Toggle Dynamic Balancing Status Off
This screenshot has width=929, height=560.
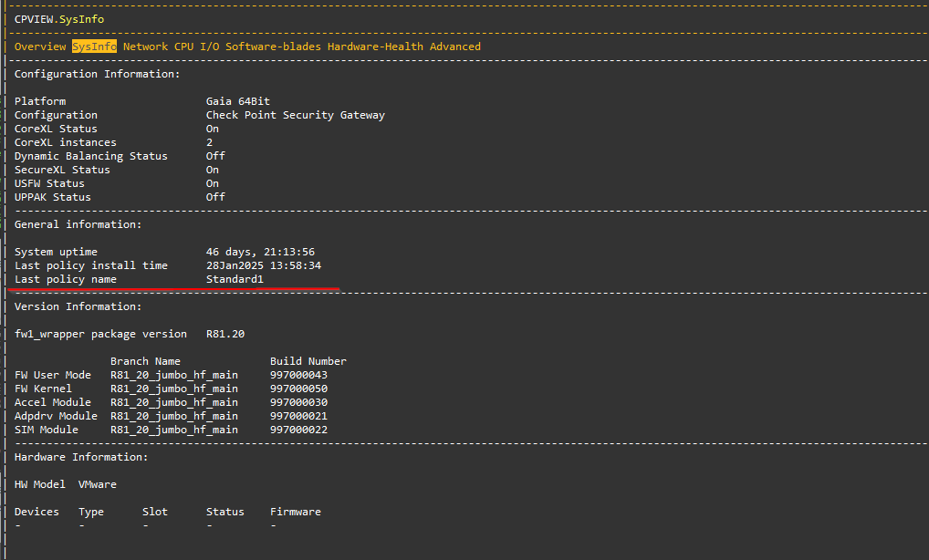tap(214, 155)
